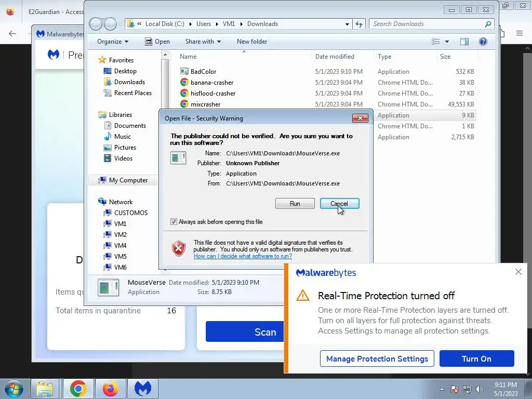
Task: Select Network in the navigation pane
Action: pos(121,202)
